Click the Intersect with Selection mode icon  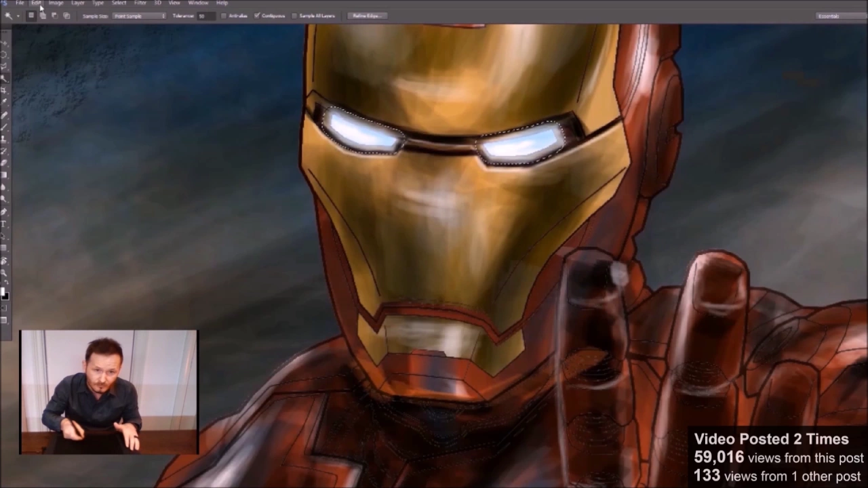tap(66, 16)
